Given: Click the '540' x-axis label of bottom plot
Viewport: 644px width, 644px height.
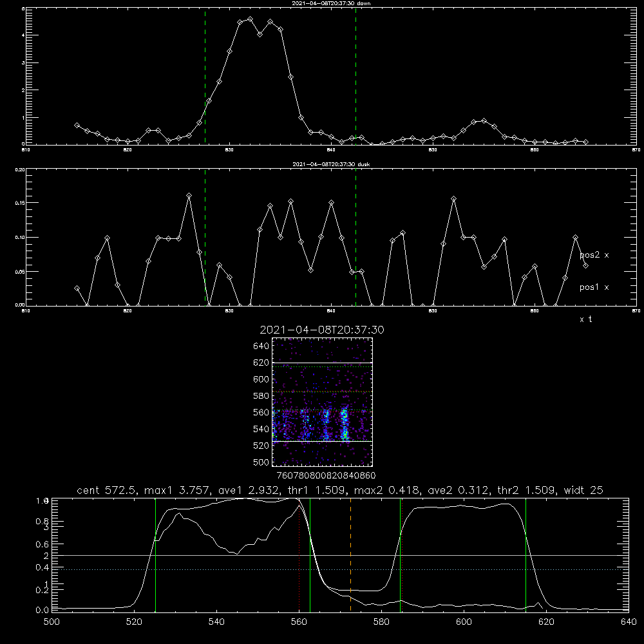Looking at the screenshot, I should (x=216, y=622).
